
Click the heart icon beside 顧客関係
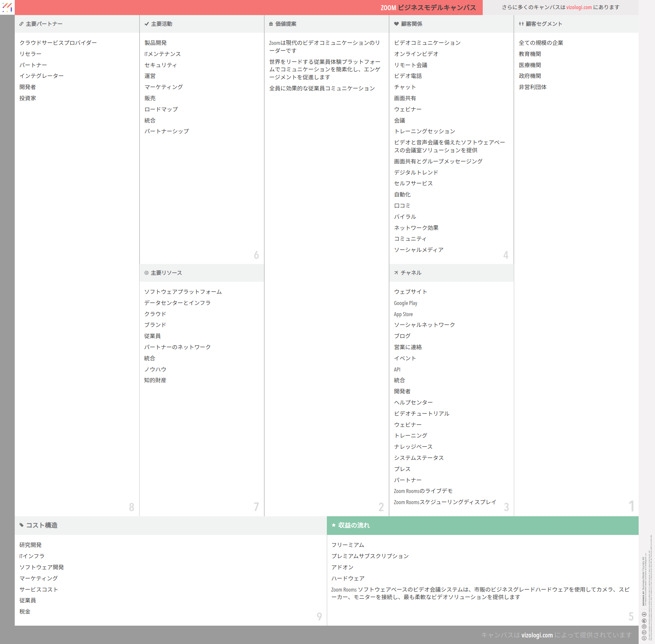396,24
